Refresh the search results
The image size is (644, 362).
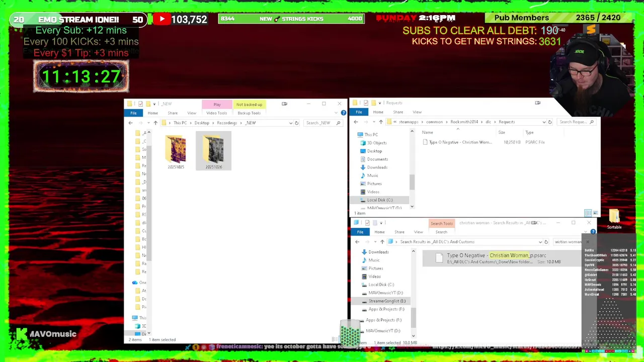[546, 242]
